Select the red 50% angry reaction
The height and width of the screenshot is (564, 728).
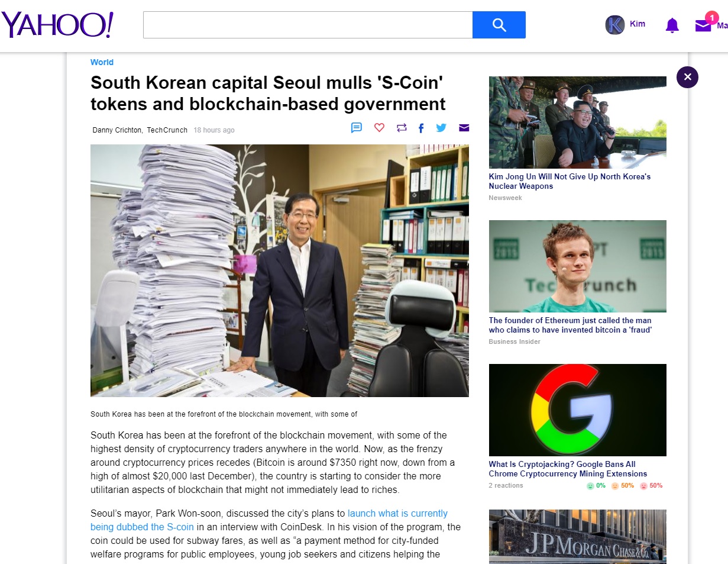(651, 486)
